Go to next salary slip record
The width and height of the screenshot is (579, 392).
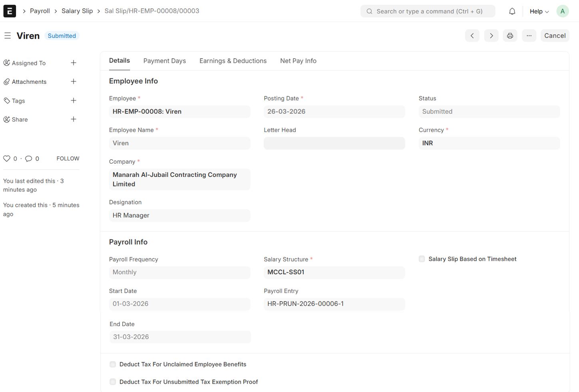pyautogui.click(x=491, y=36)
